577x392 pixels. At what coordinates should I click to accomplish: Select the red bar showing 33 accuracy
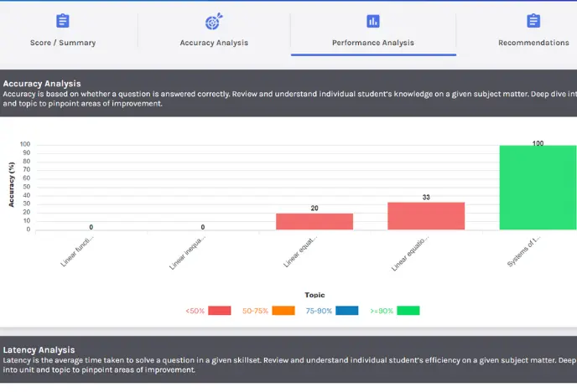coord(426,216)
